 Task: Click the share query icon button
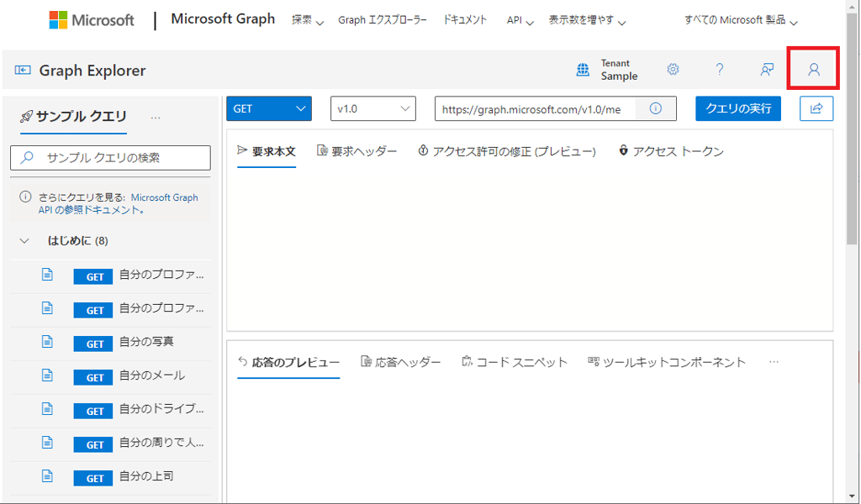click(x=816, y=108)
